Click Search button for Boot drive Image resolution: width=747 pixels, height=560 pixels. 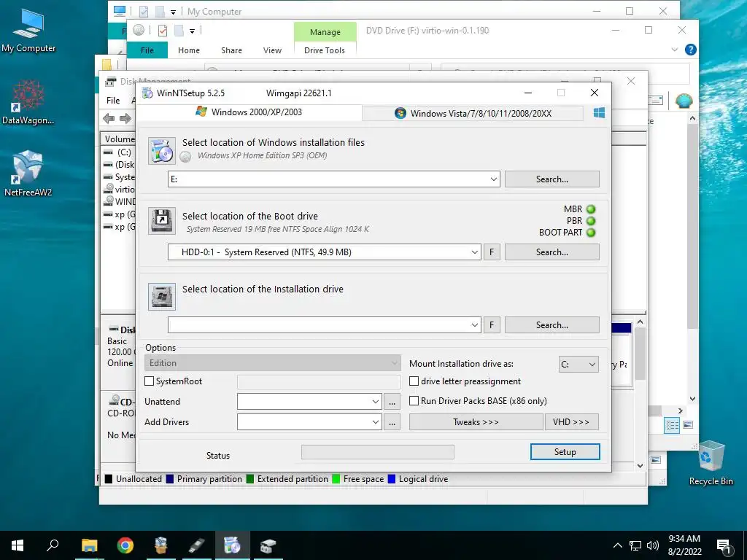pyautogui.click(x=551, y=252)
